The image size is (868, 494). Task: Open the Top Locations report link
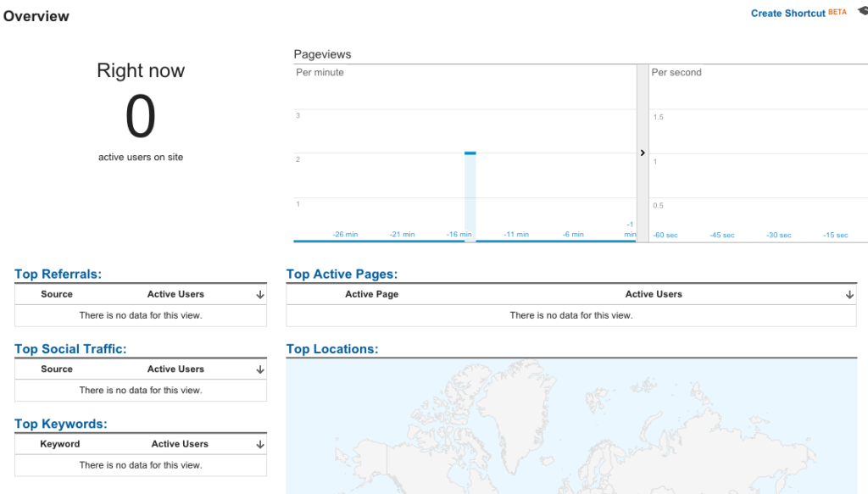[332, 348]
